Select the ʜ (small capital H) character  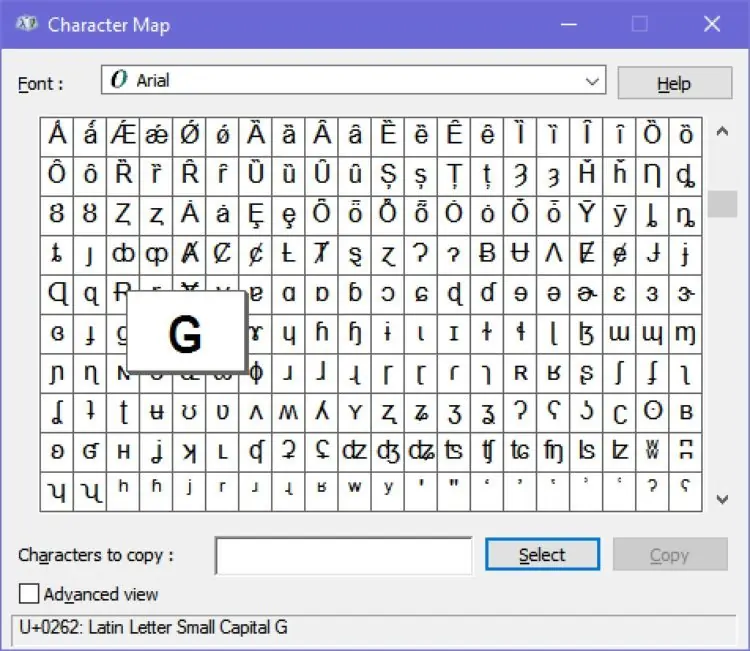point(123,453)
